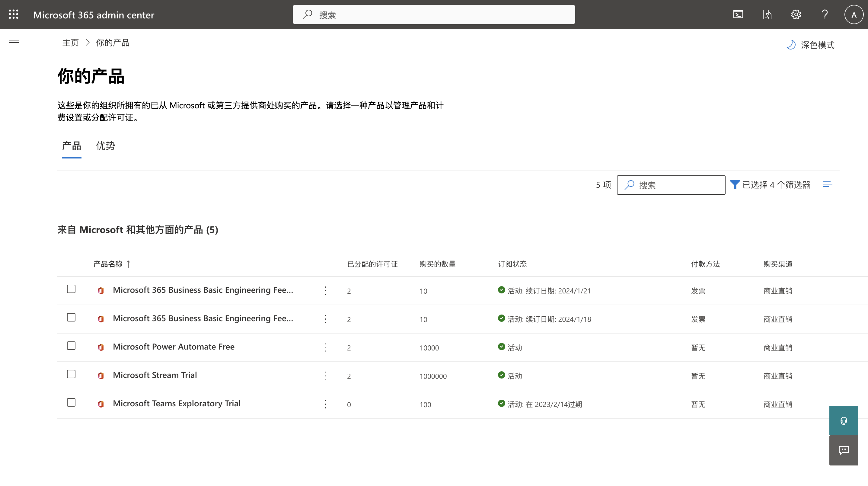868x486 pixels.
Task: Click the quantity 10000 cell
Action: pos(429,348)
